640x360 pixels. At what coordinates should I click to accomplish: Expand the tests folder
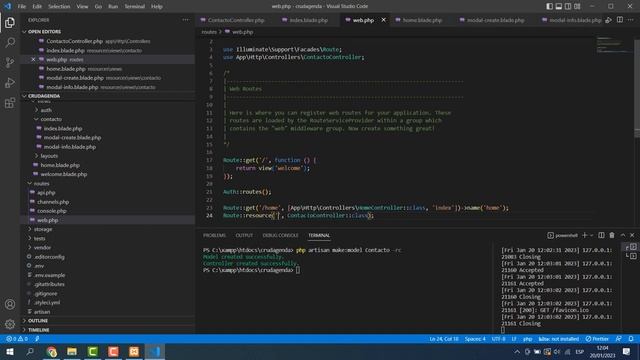(x=39, y=238)
